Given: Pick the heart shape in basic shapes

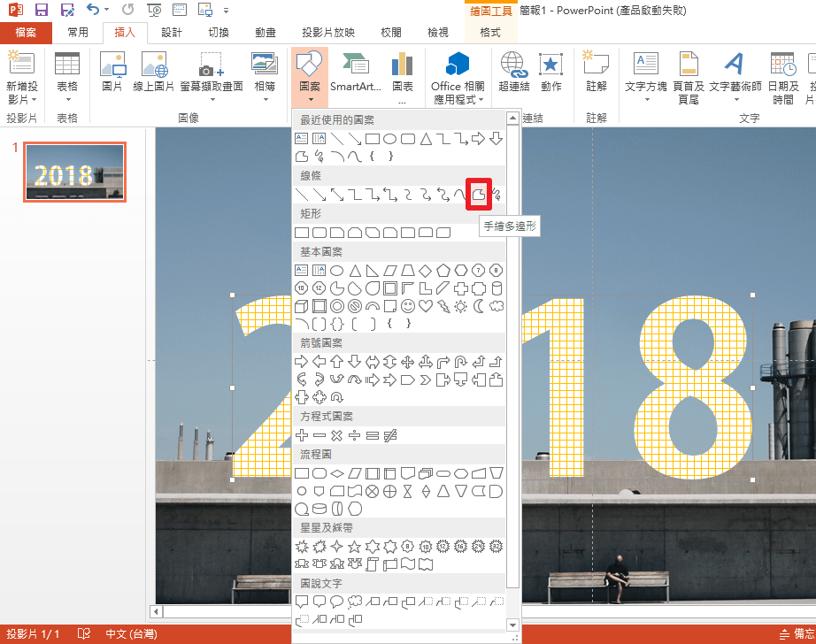Looking at the screenshot, I should [426, 306].
